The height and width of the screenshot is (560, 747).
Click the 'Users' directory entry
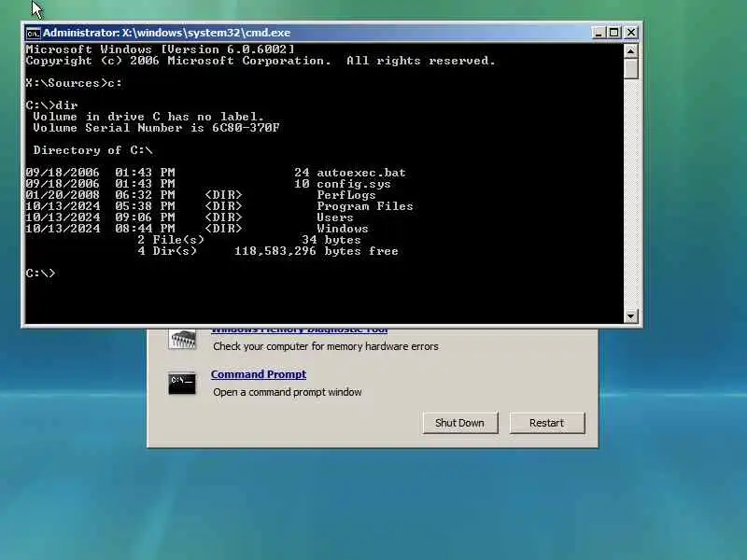pyautogui.click(x=335, y=217)
